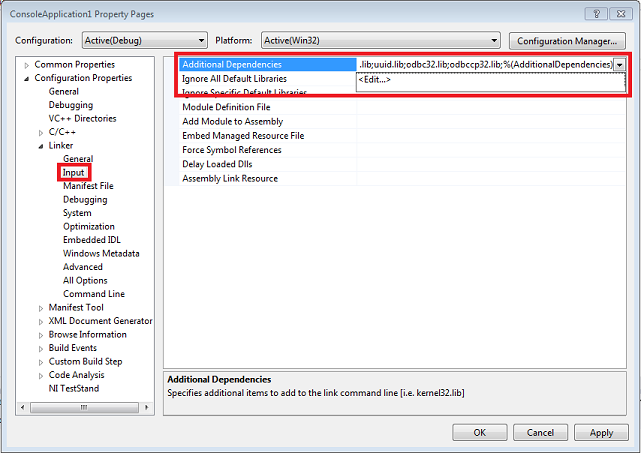The height and width of the screenshot is (453, 641).
Task: Open the Configuration dropdown Active(Debug)
Action: tap(145, 40)
